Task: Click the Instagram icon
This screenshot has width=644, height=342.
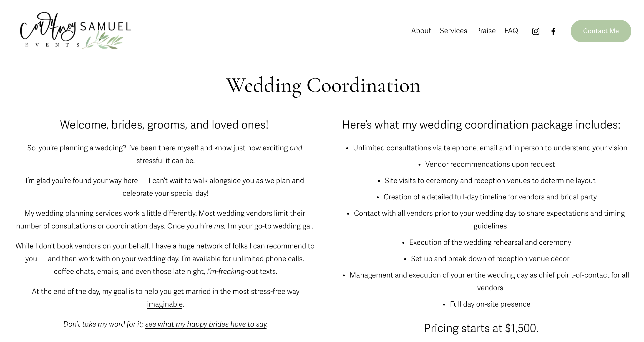Action: click(x=536, y=31)
